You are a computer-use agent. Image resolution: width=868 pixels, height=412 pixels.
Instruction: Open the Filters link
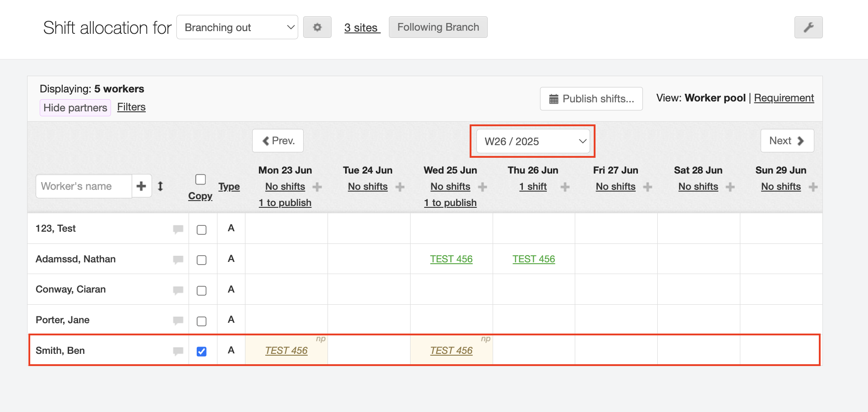131,107
